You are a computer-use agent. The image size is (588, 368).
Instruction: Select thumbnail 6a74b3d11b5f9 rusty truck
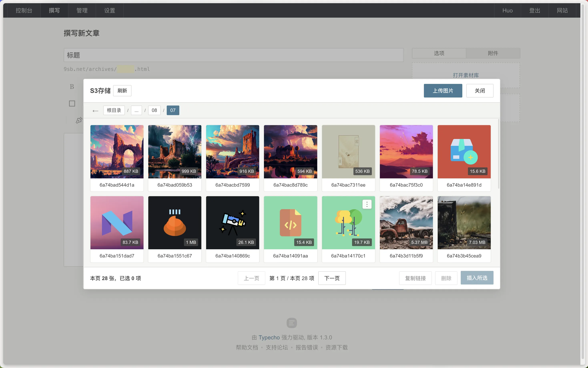tap(406, 223)
